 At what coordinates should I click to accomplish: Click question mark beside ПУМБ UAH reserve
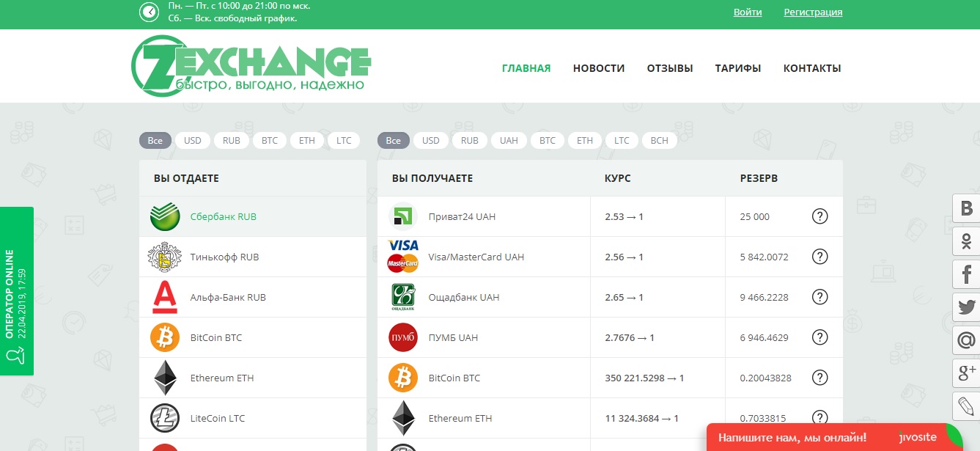click(819, 337)
